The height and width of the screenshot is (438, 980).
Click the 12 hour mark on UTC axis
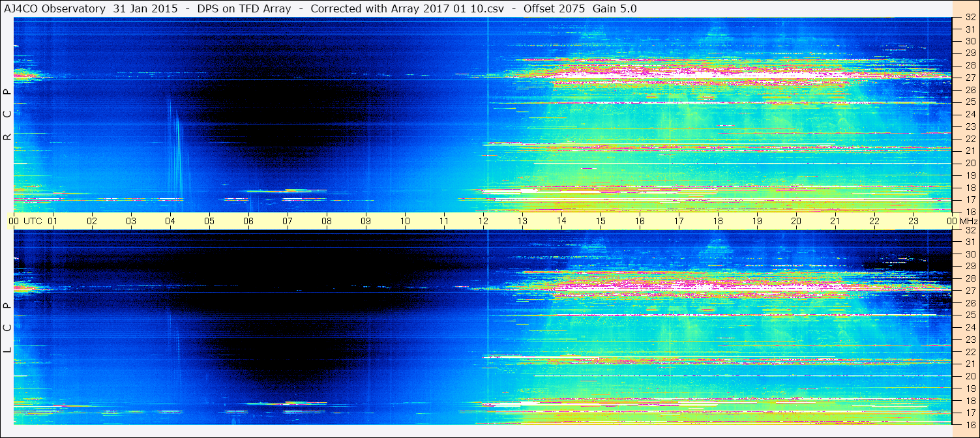(x=483, y=221)
